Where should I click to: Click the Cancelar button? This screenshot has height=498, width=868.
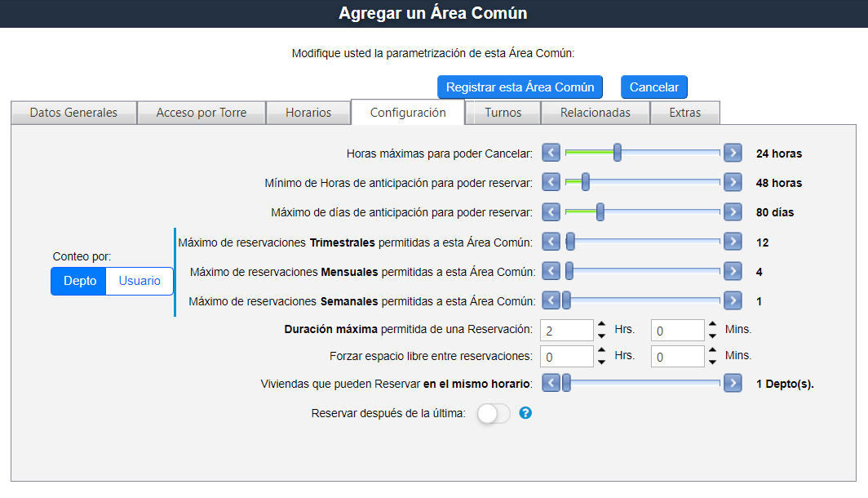[x=654, y=87]
